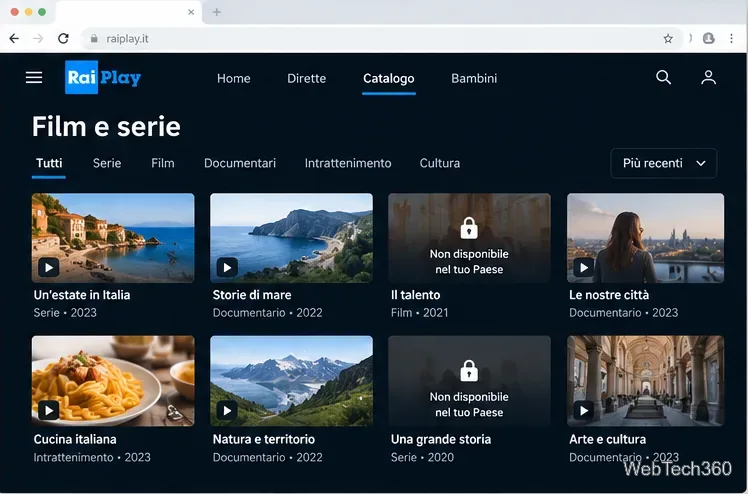This screenshot has height=494, width=748.
Task: Open browser profile avatar
Action: (709, 39)
